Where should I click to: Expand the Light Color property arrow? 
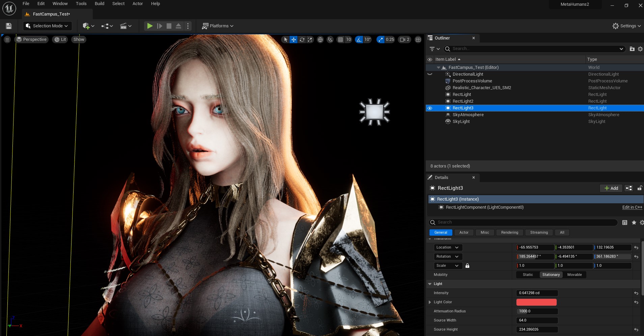430,302
